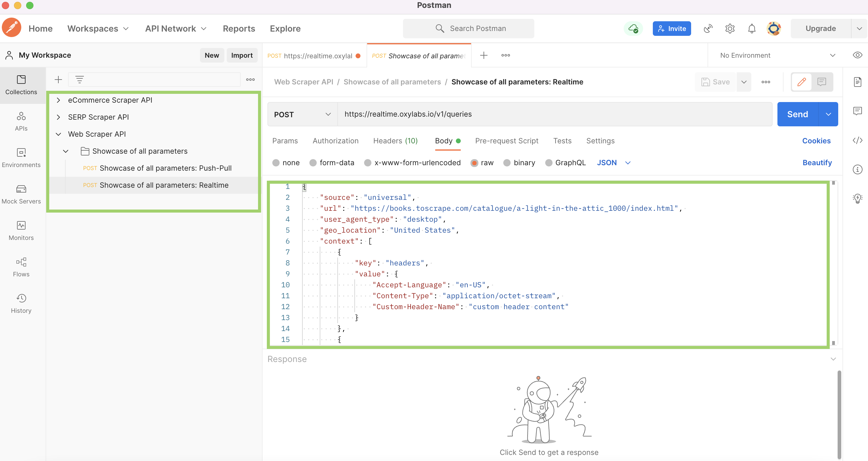Viewport: 868px width, 461px height.
Task: Click the Send button
Action: (797, 114)
